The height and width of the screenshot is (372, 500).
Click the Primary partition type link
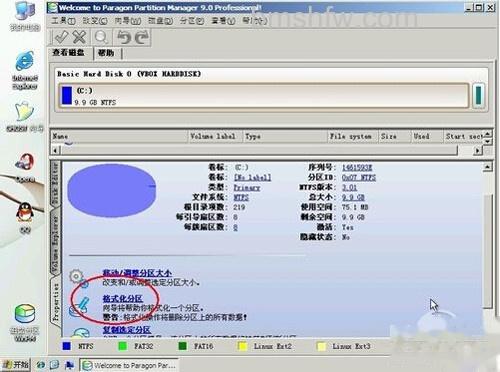pyautogui.click(x=247, y=187)
